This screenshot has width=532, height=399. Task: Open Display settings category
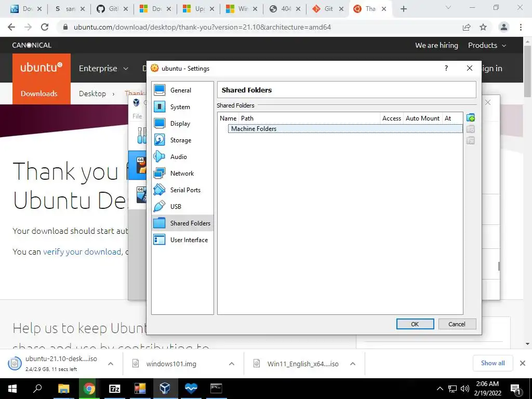tap(182, 124)
